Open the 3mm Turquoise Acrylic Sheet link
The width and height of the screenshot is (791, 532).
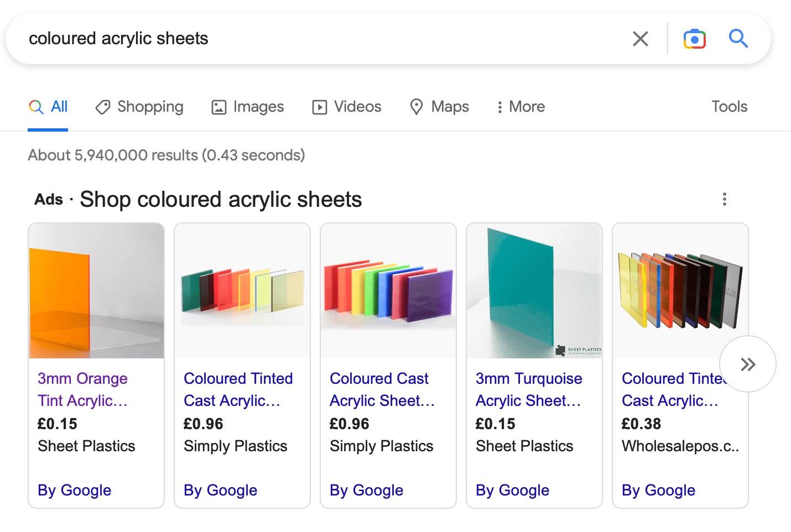[529, 389]
